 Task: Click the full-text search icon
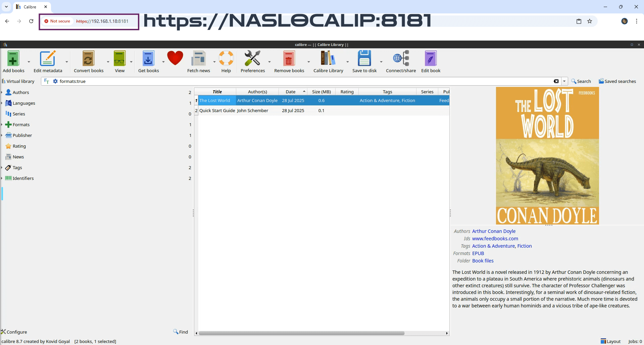coord(47,81)
